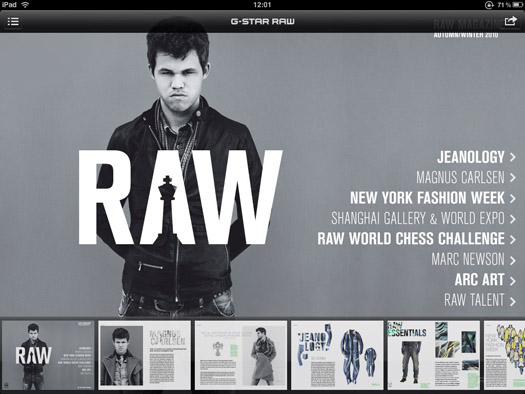Tap the G-Star RAW title in header

click(x=262, y=21)
